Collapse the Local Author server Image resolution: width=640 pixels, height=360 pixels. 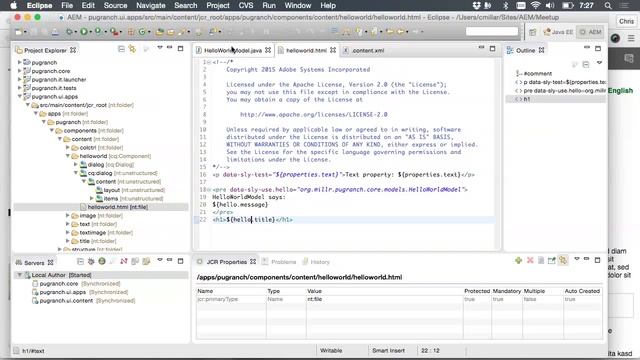(19, 275)
